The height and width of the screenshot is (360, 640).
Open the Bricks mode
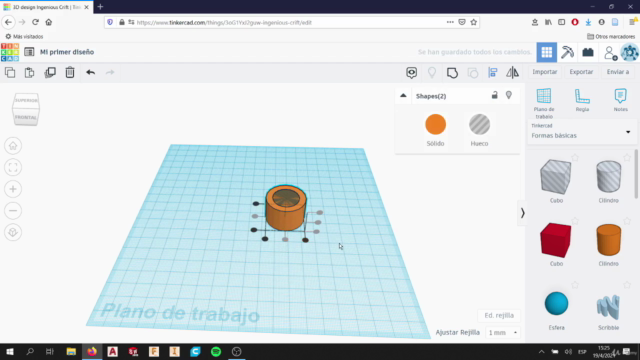pyautogui.click(x=588, y=52)
